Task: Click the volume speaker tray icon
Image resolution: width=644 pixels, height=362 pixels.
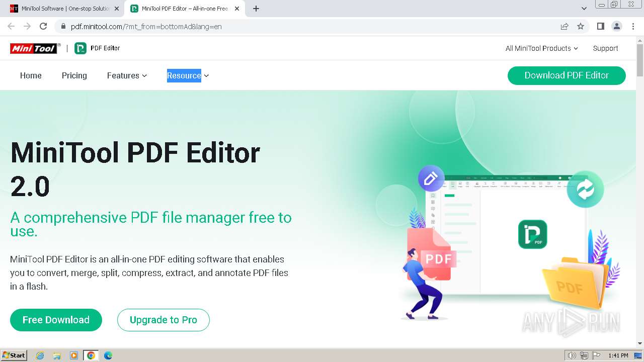Action: click(x=572, y=355)
